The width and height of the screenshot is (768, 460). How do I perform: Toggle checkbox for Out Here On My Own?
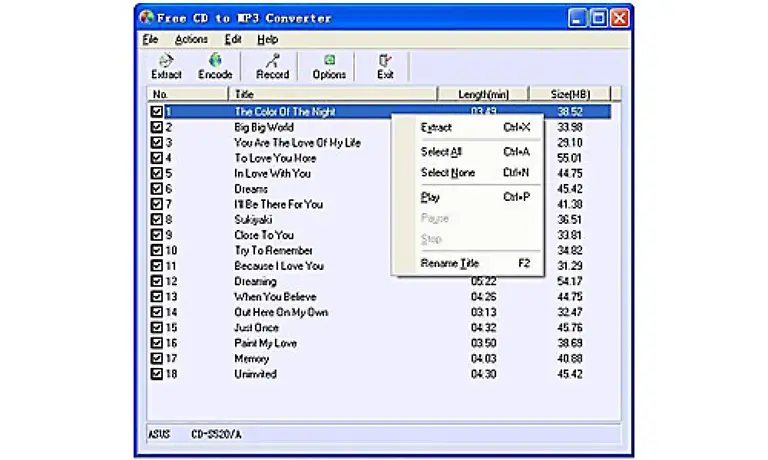point(157,312)
